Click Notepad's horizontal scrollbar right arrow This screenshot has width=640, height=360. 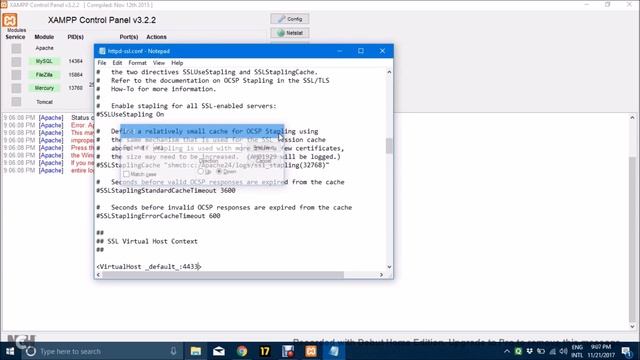click(x=381, y=275)
